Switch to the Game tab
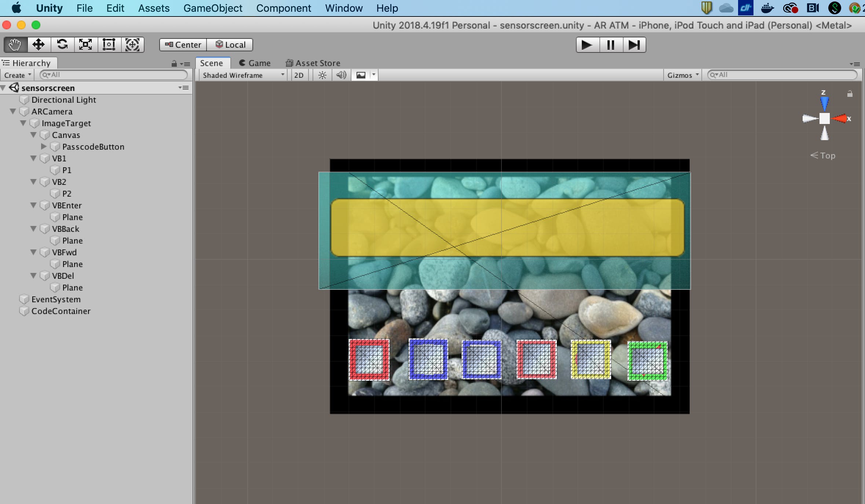This screenshot has height=504, width=865. (255, 63)
